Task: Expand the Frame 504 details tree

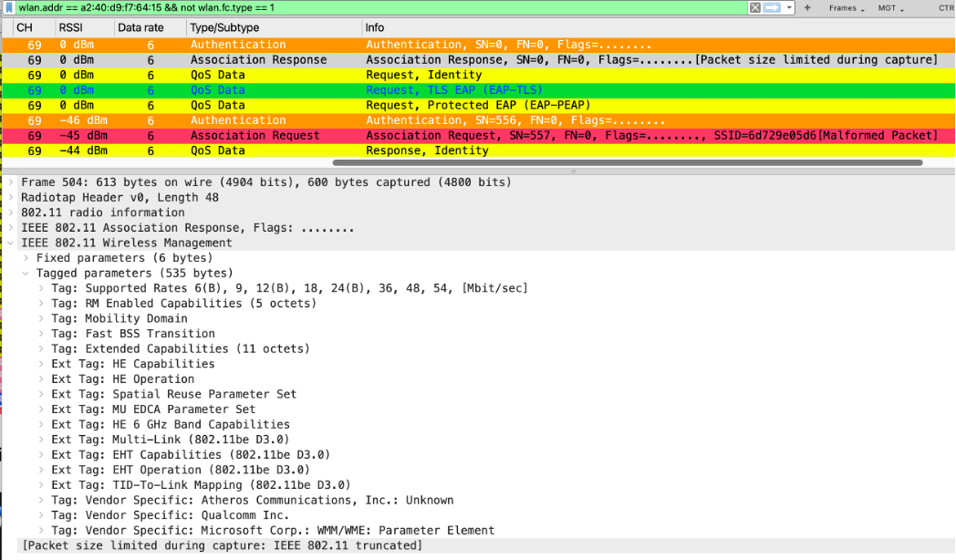Action: [x=11, y=182]
